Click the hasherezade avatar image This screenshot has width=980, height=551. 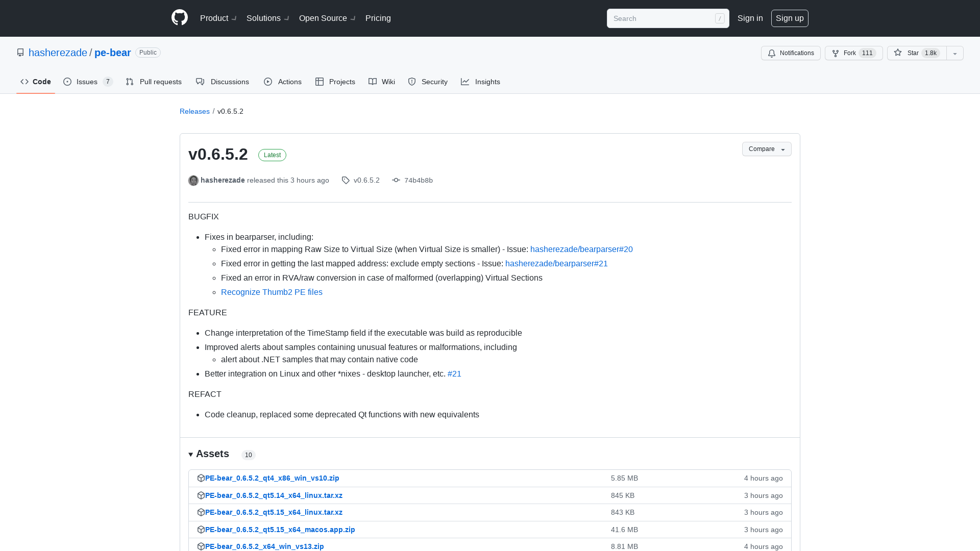pos(193,181)
